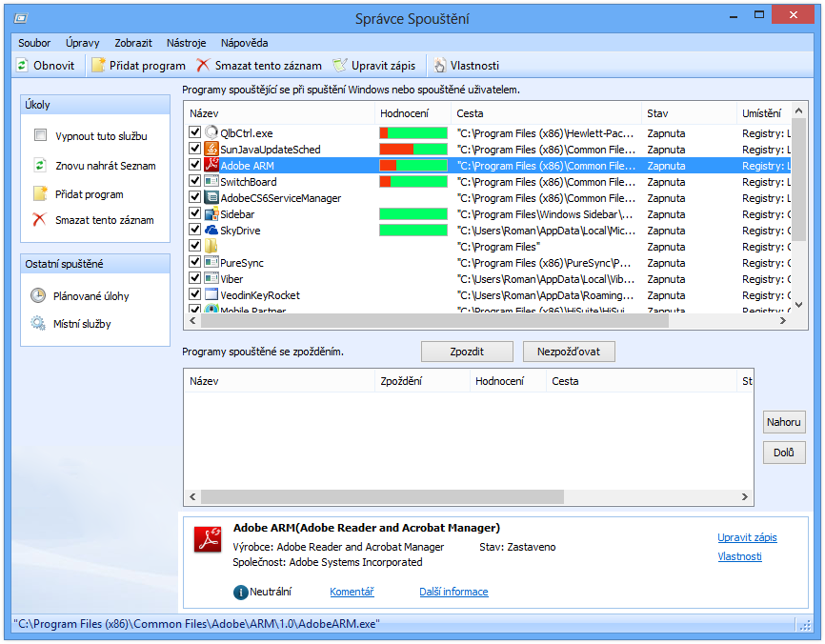Click the Viber row icon
This screenshot has width=825, height=644.
coord(211,278)
